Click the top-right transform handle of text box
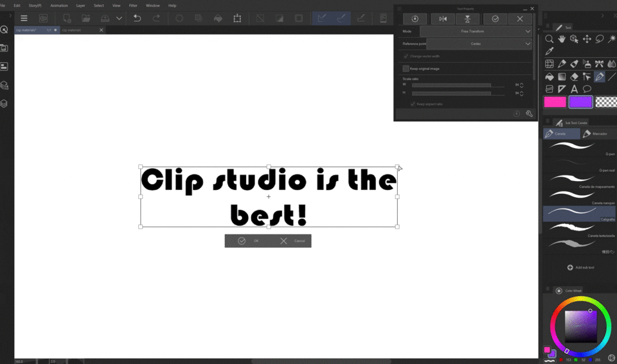 point(397,167)
